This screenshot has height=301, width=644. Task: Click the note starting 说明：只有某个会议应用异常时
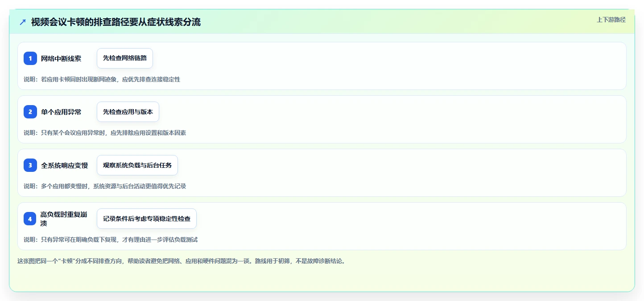pos(105,133)
